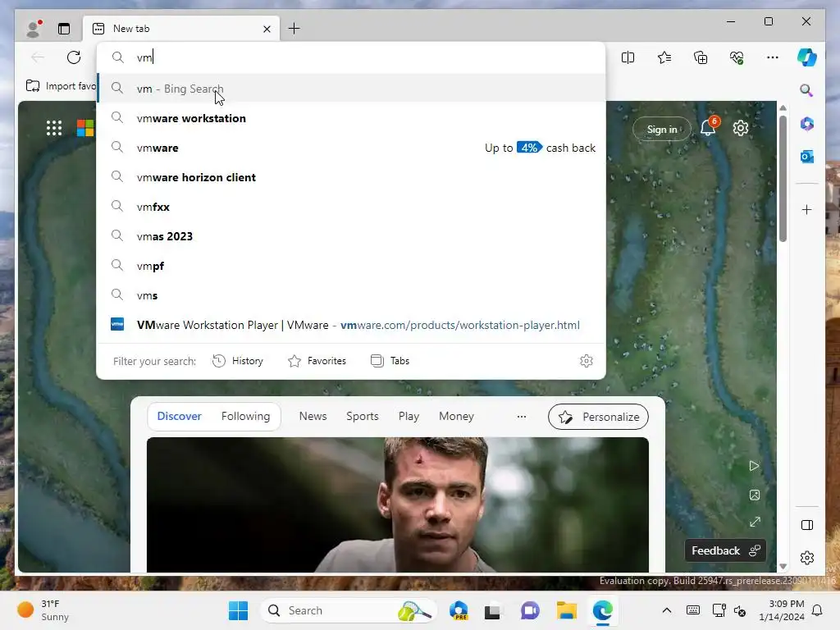Choose 'vmfxx' suggestion

tap(351, 207)
